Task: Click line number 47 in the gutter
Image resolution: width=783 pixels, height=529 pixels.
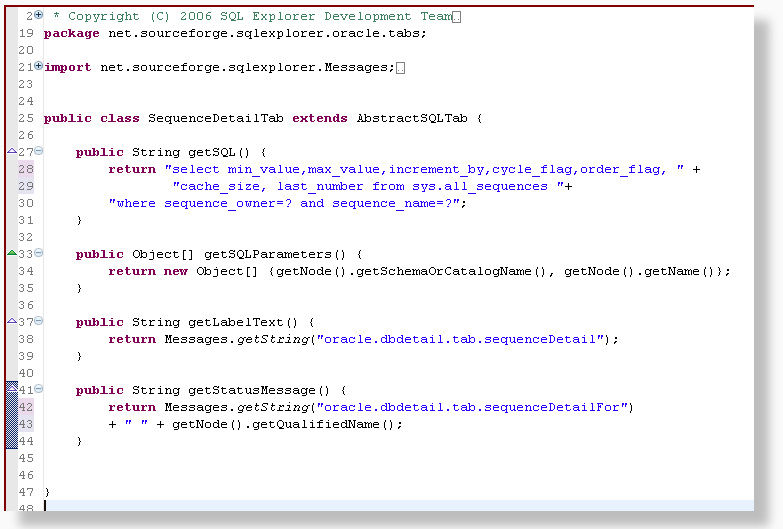Action: (26, 492)
